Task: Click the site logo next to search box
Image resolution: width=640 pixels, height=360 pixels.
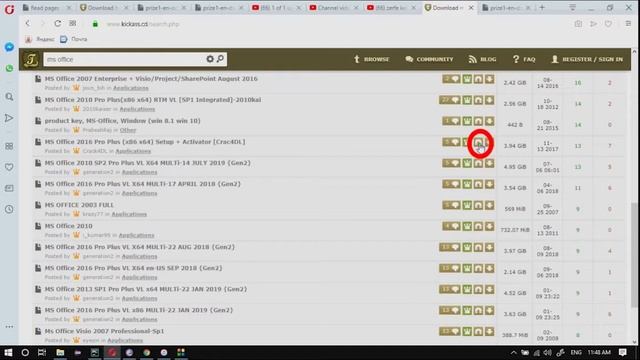Action: pos(31,60)
